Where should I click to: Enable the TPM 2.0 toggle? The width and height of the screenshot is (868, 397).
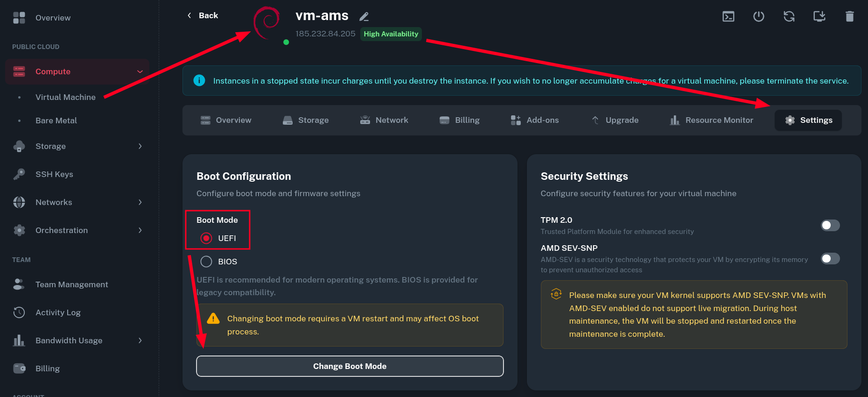tap(830, 226)
